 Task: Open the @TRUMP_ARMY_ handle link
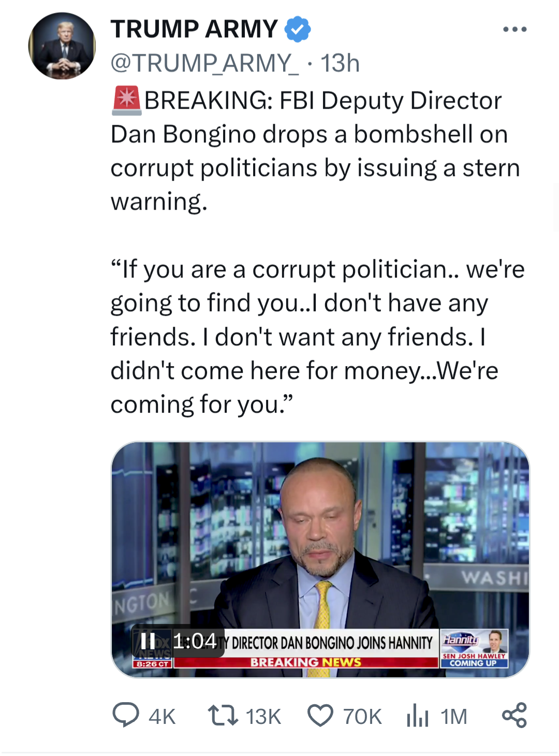point(204,63)
